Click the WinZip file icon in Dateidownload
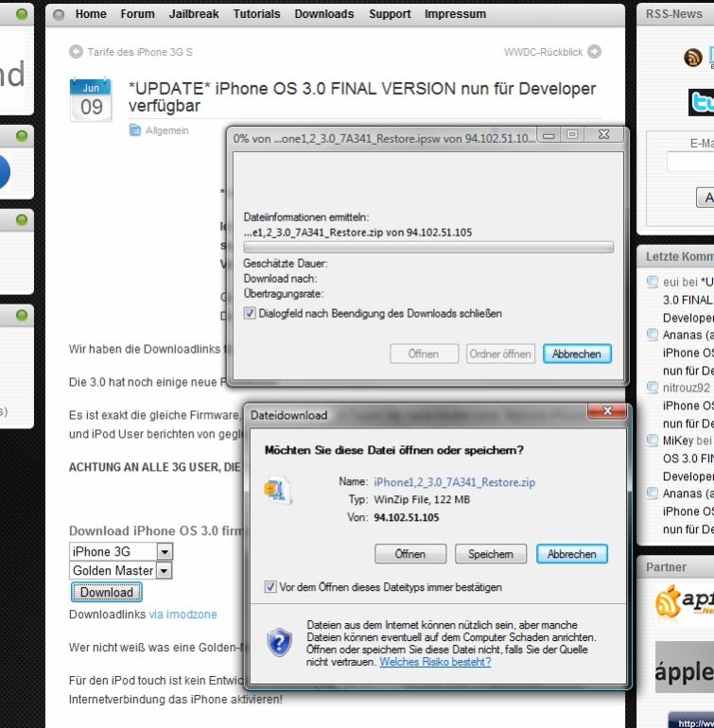Screen dimensions: 714x728 (x=278, y=491)
